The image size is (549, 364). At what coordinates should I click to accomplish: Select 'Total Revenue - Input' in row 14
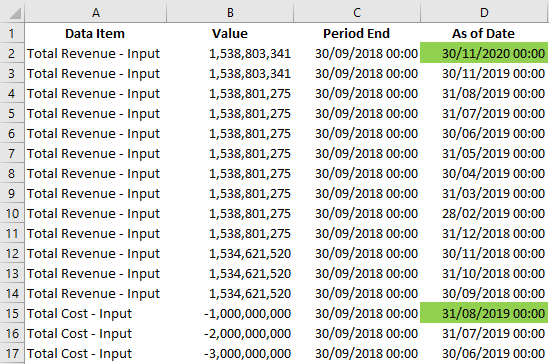click(x=95, y=293)
